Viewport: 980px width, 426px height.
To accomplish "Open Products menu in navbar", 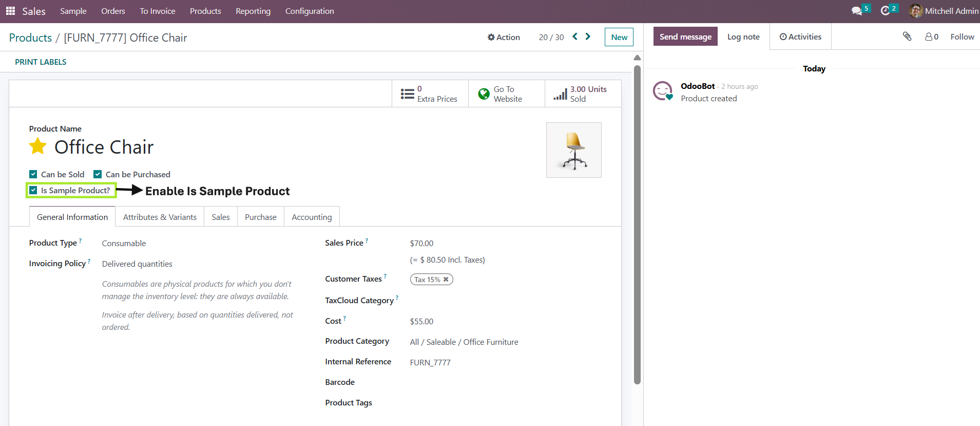I will pos(205,11).
